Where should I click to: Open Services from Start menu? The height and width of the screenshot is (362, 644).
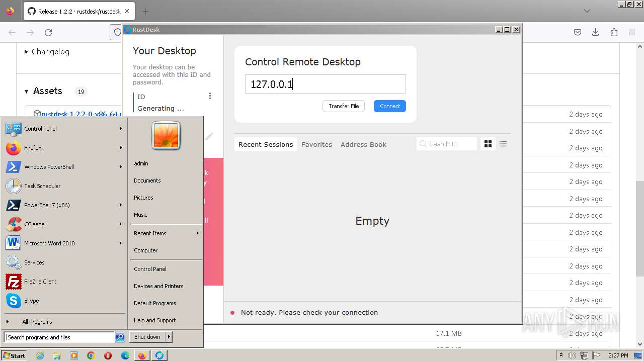coord(63,262)
